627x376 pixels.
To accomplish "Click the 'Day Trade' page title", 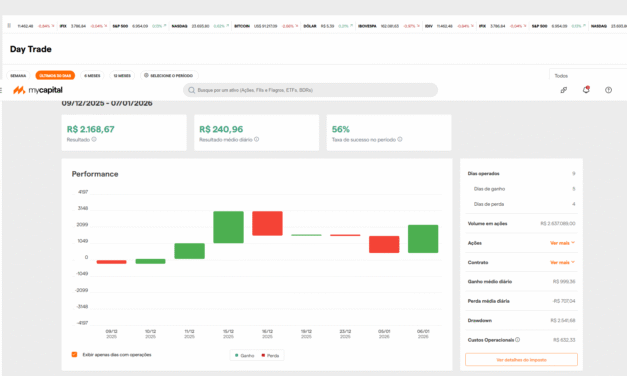I will click(x=31, y=49).
